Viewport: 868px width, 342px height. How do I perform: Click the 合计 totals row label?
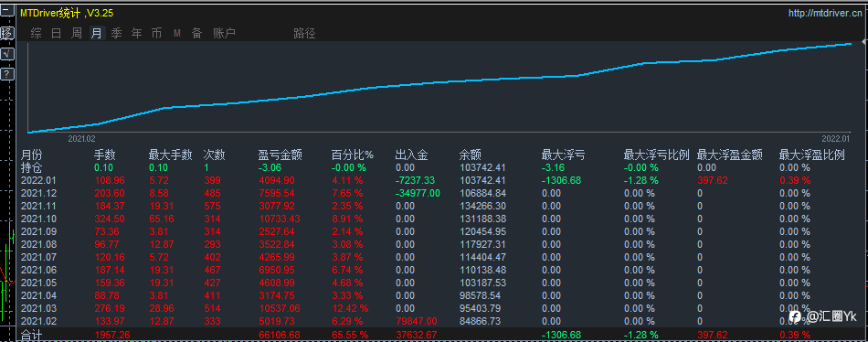point(32,335)
